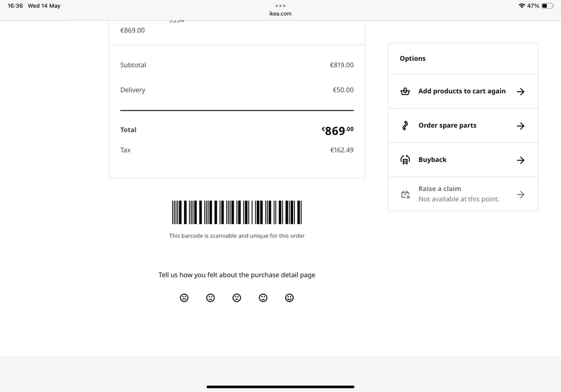Click the Buyback recycle icon
The width and height of the screenshot is (561, 392).
[405, 160]
